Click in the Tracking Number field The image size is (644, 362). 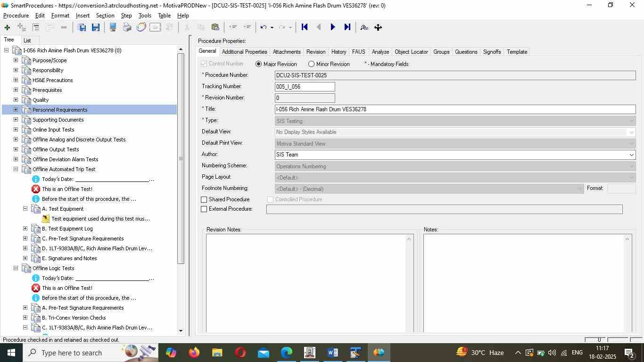click(x=305, y=87)
